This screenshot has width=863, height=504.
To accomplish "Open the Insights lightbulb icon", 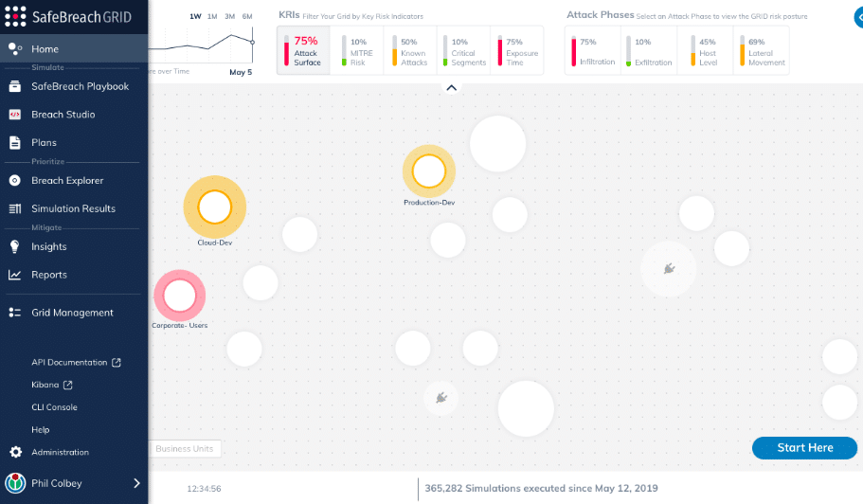I will (x=15, y=246).
